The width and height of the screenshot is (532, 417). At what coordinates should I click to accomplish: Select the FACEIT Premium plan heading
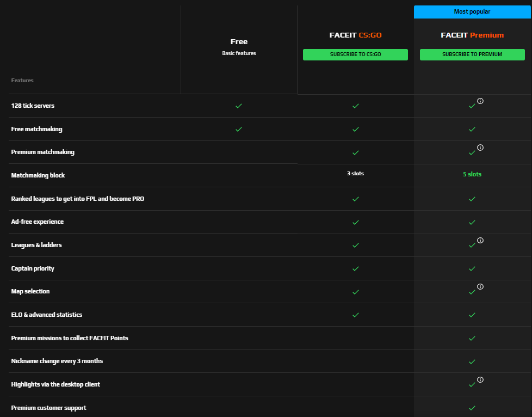[x=472, y=35]
